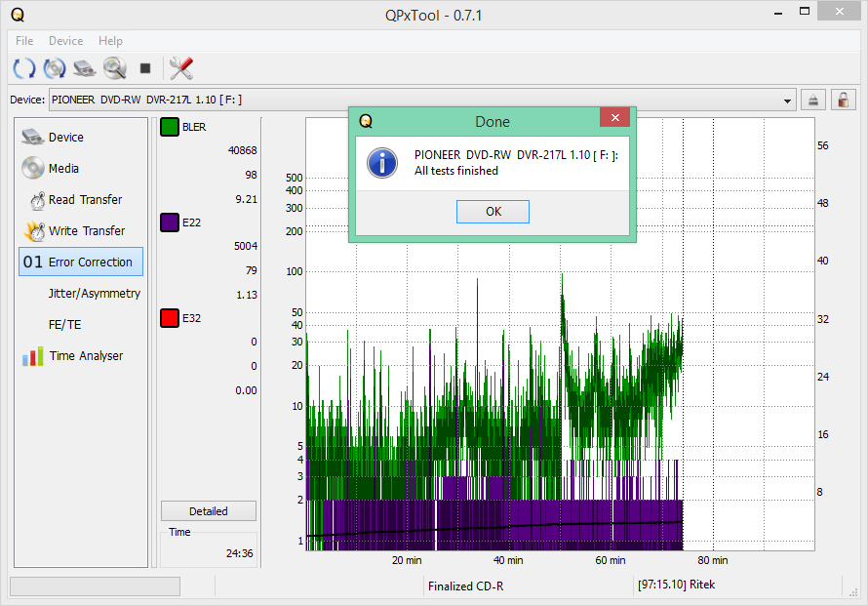Open the Device page in the sidebar
The image size is (868, 606).
click(81, 137)
